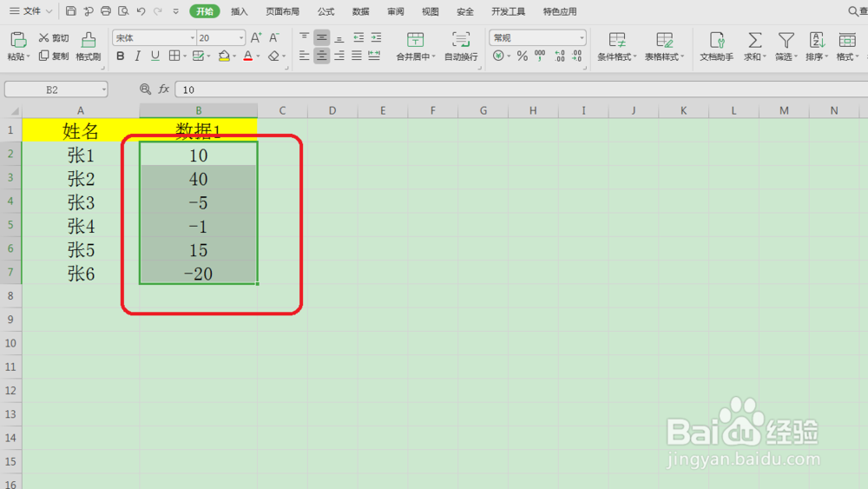This screenshot has height=489, width=868.
Task: Click 自动换行 wrap text icon
Action: (461, 40)
